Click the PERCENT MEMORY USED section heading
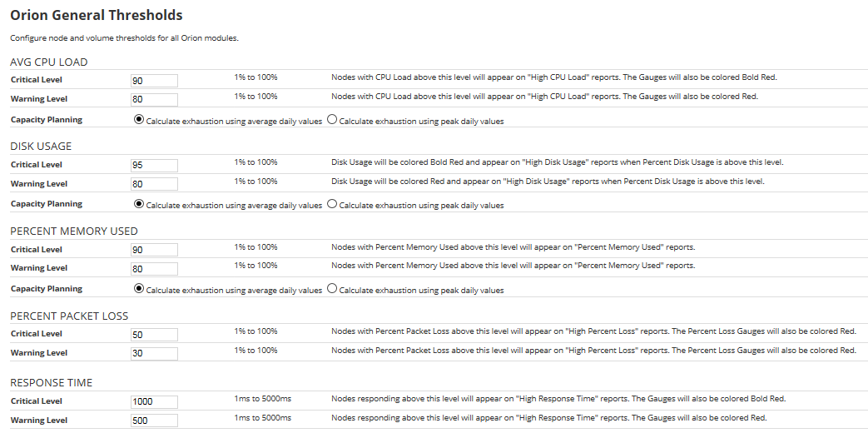 point(74,231)
